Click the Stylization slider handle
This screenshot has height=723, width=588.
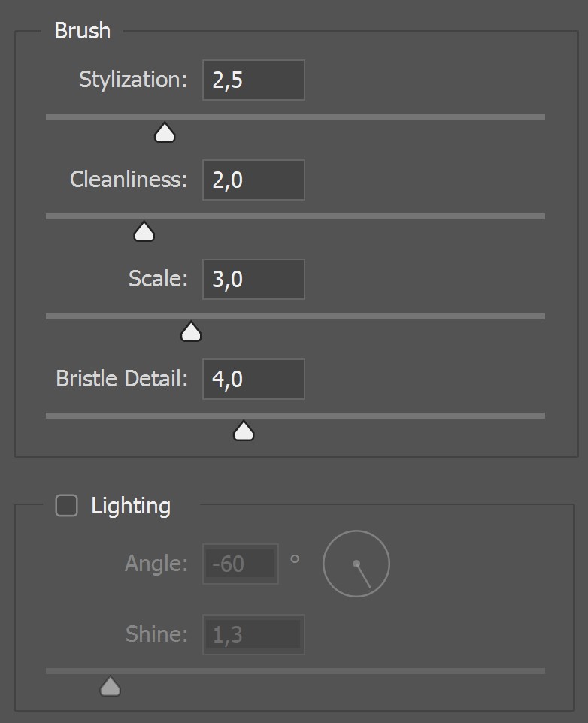click(x=165, y=134)
